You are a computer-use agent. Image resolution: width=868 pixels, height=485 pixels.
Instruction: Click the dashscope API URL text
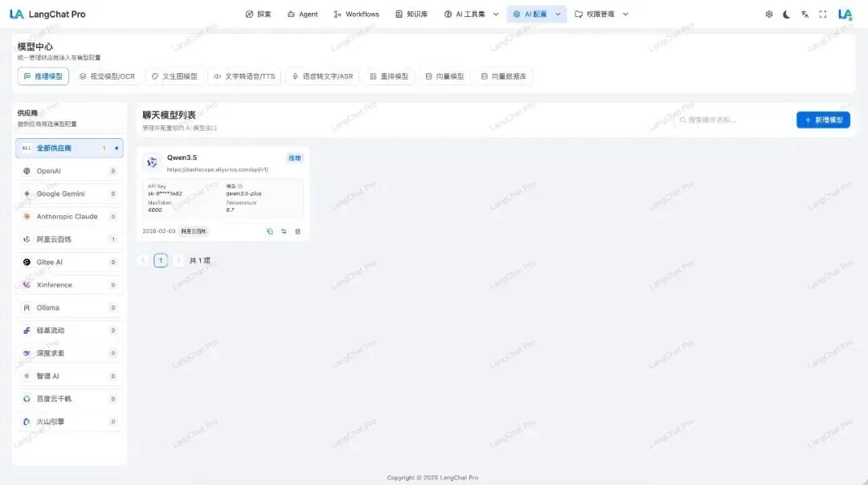(218, 169)
